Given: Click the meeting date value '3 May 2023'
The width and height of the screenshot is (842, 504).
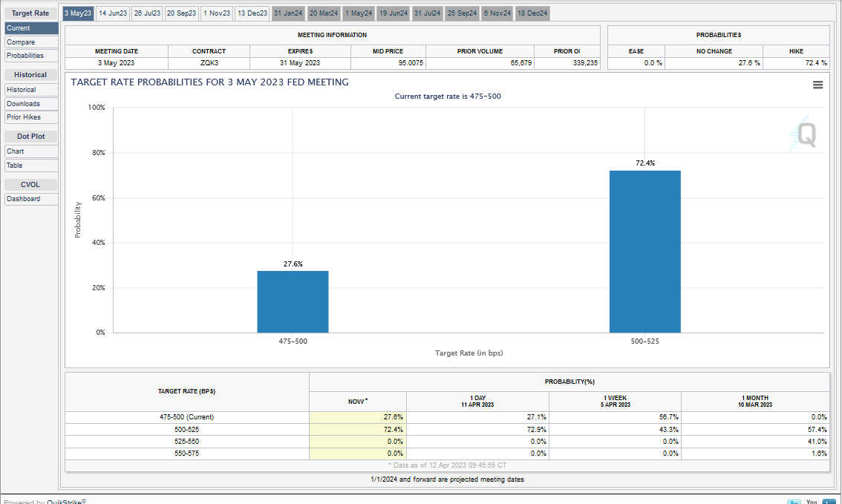Looking at the screenshot, I should click(x=116, y=63).
